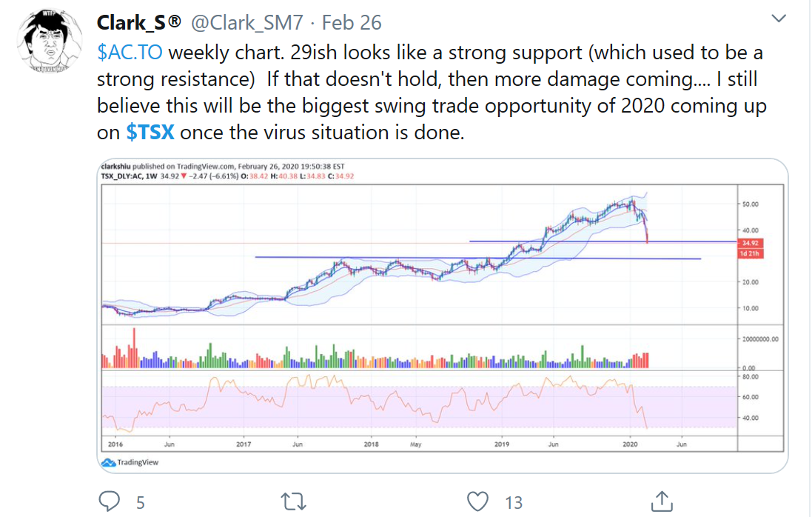Screen dimensions: 812x517
Task: Open the $AC.TO cashtag link
Action: [x=130, y=53]
